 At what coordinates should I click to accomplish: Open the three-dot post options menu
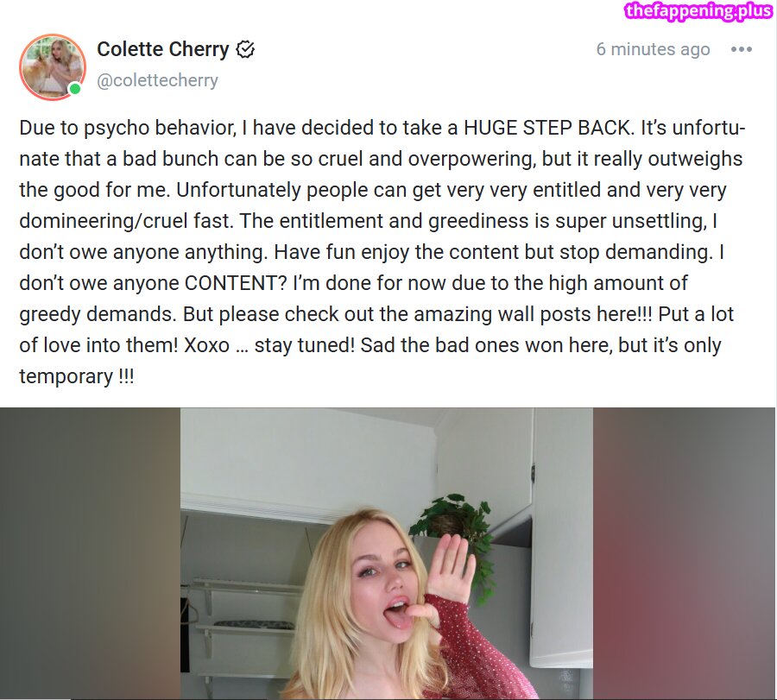[742, 49]
